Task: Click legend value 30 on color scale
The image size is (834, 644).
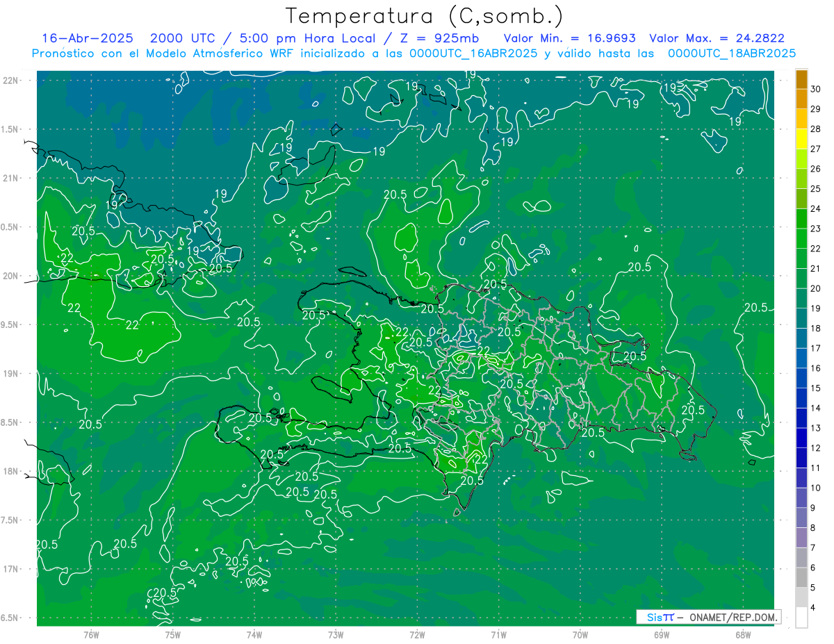Action: (x=815, y=89)
